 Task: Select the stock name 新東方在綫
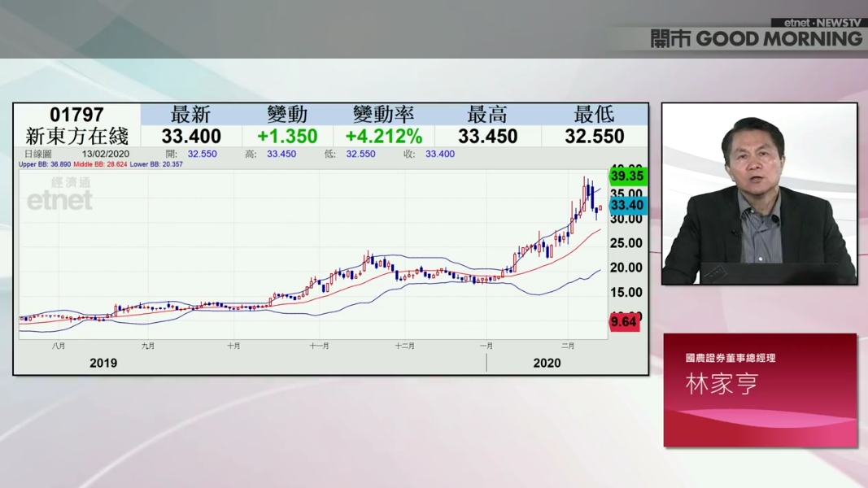click(x=77, y=136)
